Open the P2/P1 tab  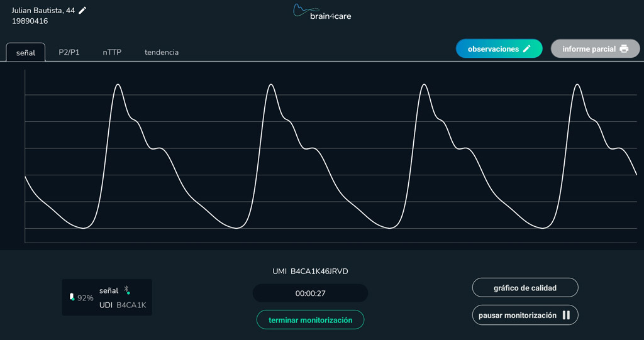69,53
